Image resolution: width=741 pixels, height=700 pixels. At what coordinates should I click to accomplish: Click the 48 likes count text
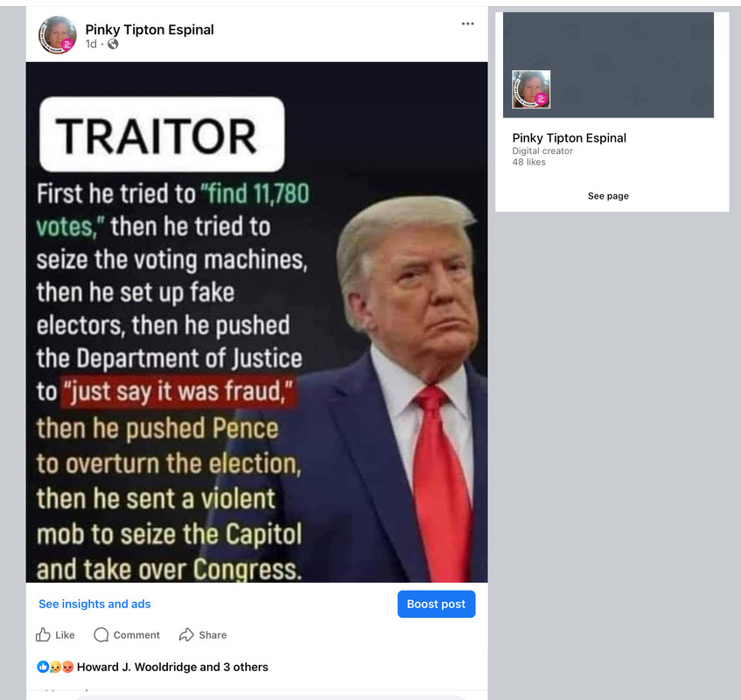point(528,162)
